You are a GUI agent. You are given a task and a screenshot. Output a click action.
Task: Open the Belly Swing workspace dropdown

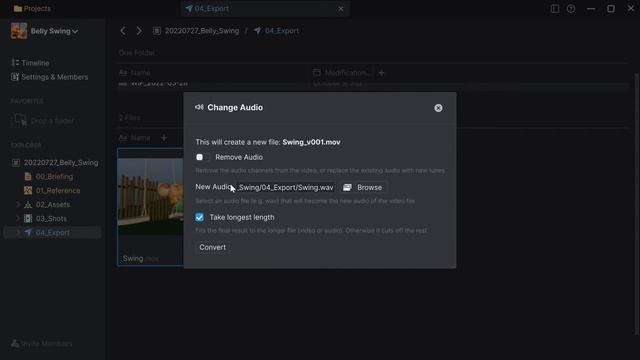[54, 31]
